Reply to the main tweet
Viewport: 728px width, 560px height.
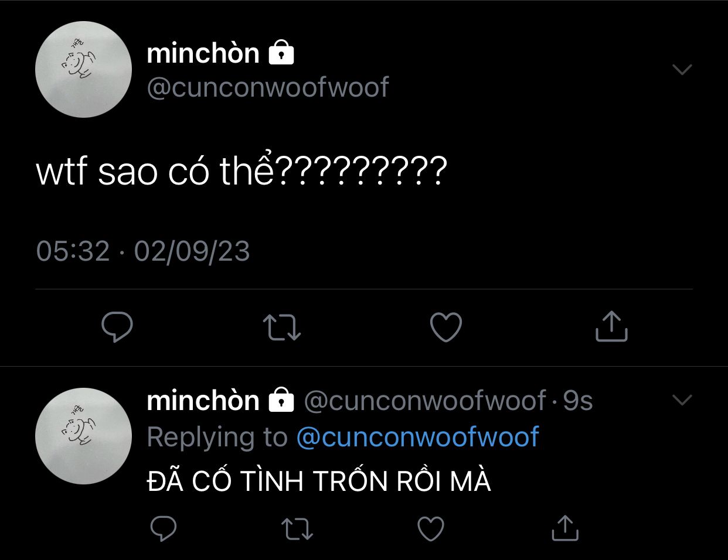[x=117, y=327]
